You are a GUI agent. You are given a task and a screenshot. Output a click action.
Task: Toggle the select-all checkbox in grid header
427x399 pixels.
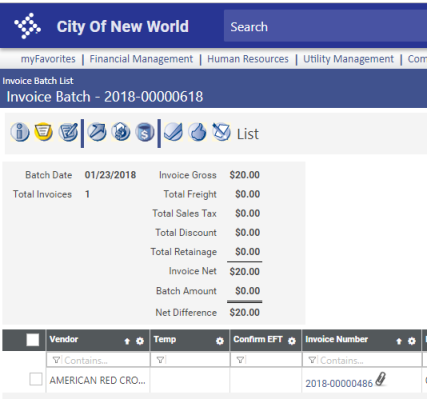tap(33, 340)
